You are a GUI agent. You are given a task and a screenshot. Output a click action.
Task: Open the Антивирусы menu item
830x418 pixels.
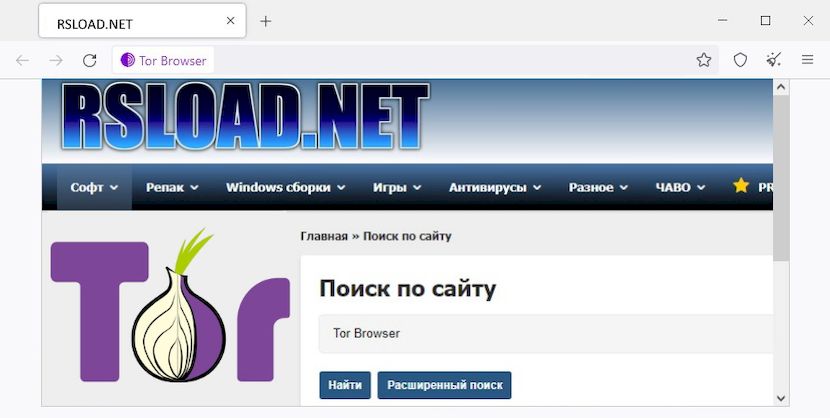point(494,187)
